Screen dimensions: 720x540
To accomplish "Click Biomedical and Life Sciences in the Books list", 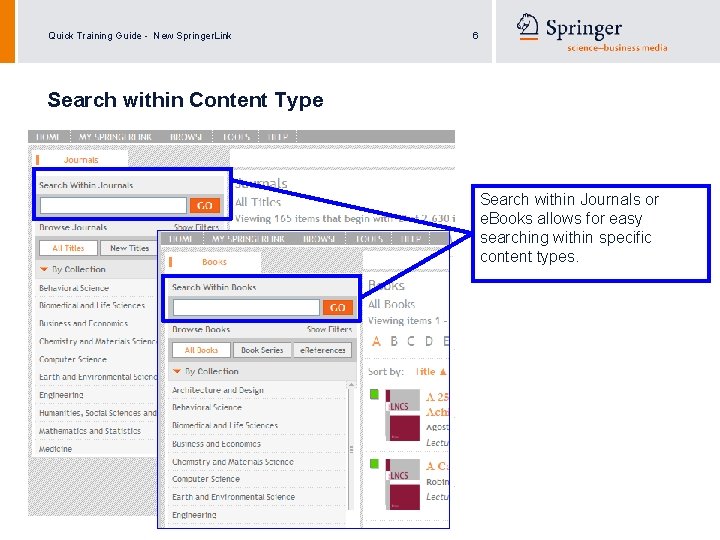I will pos(225,425).
